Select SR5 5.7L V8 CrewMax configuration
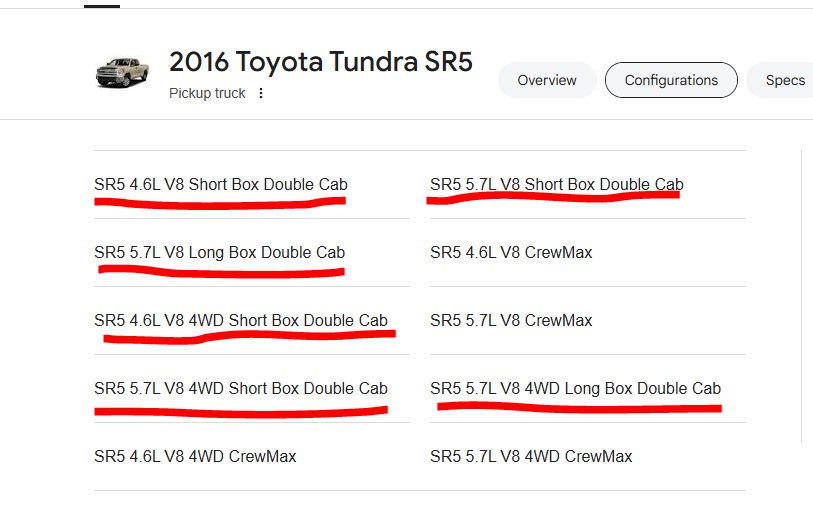The image size is (813, 510). (x=511, y=320)
